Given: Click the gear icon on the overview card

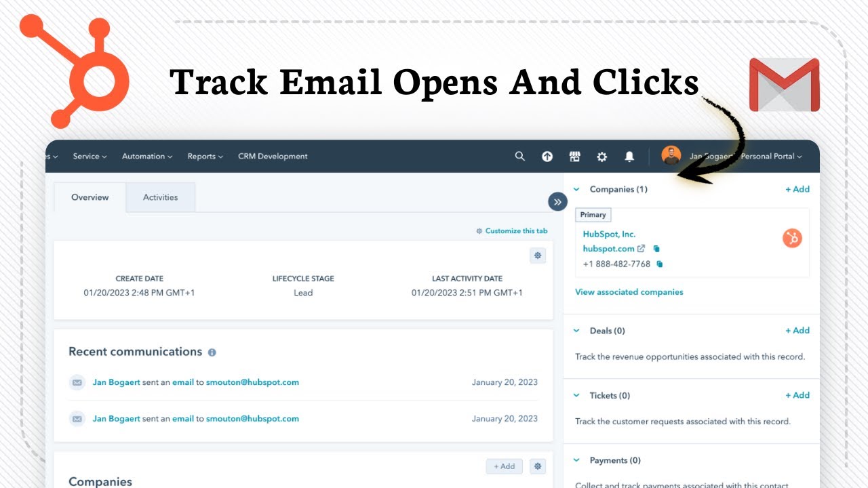Looking at the screenshot, I should click(538, 256).
